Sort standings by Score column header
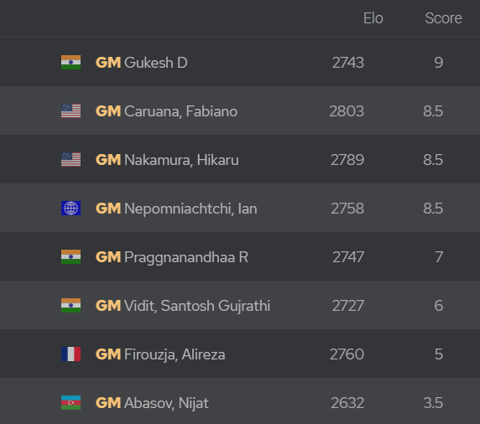The image size is (480, 424). tap(443, 18)
